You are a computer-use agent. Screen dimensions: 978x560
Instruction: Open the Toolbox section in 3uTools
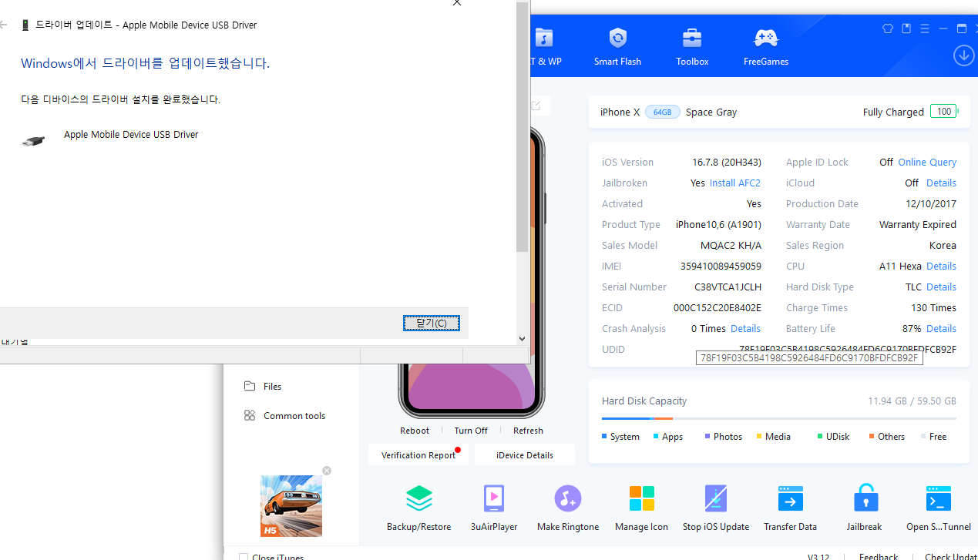[692, 47]
